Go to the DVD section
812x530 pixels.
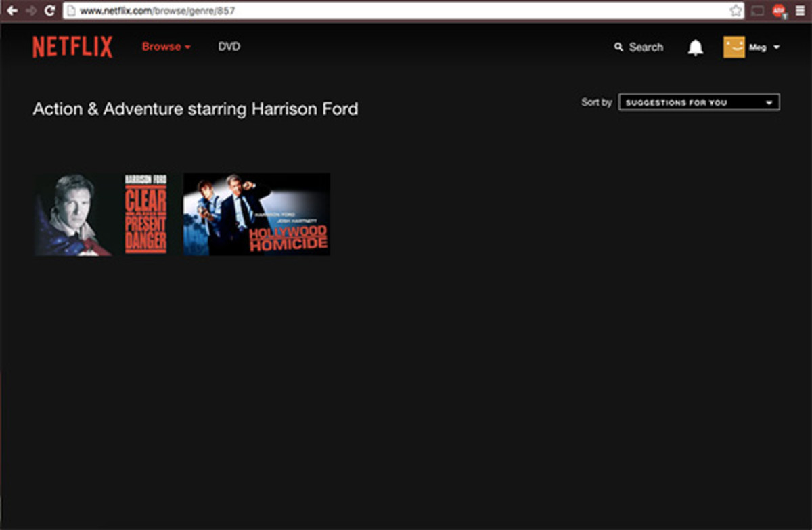pos(229,47)
